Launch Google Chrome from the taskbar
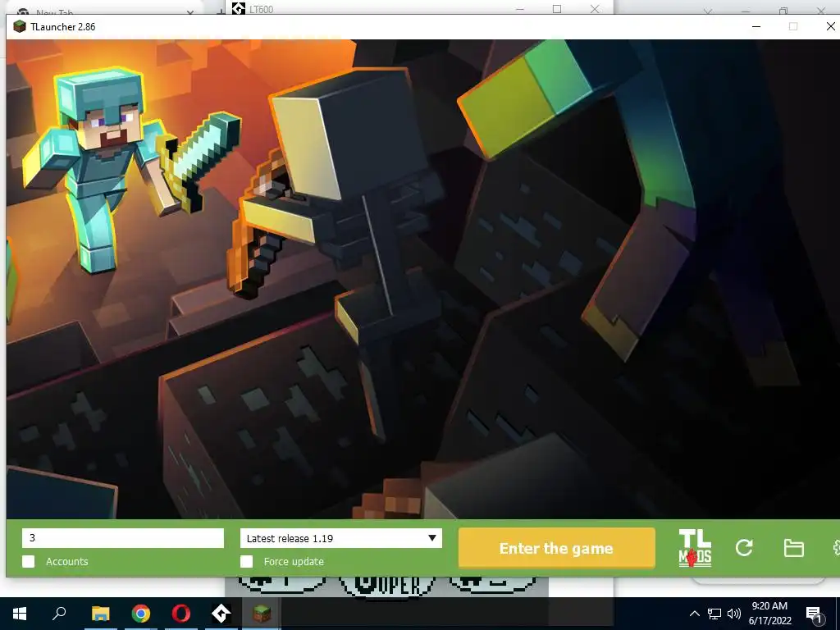Image resolution: width=840 pixels, height=630 pixels. click(x=141, y=614)
